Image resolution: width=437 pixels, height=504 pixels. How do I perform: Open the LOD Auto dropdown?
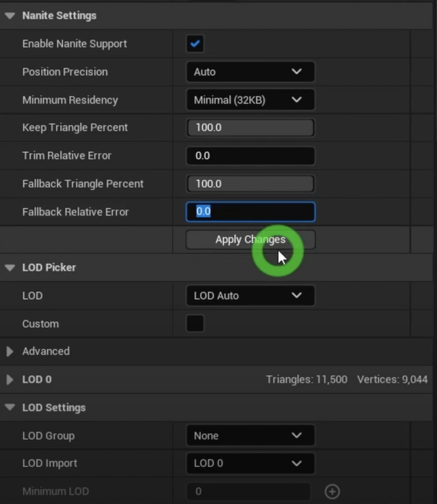[x=250, y=295]
